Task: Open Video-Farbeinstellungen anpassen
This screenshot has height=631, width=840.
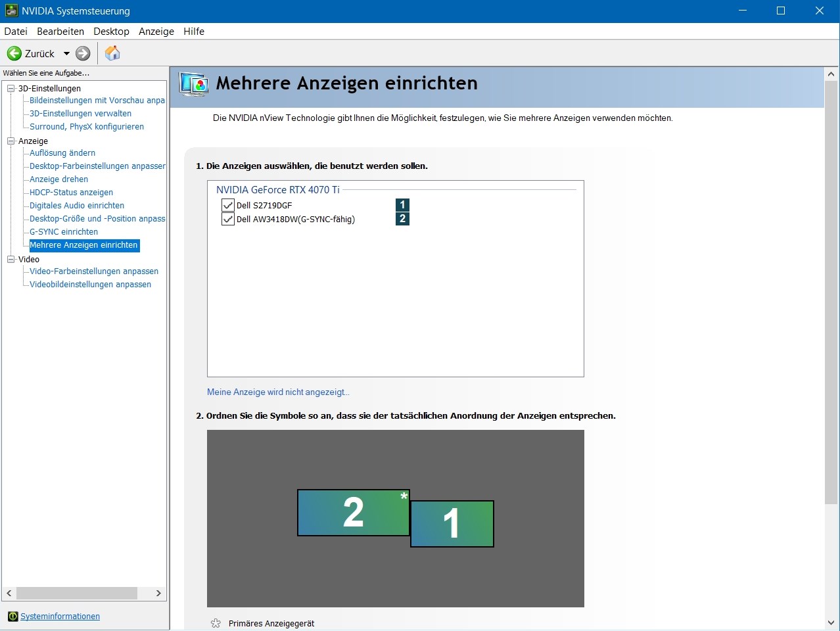Action: click(x=94, y=271)
